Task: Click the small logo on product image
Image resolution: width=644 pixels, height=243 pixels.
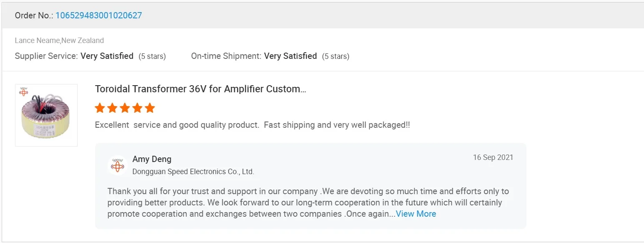Action: [x=24, y=91]
